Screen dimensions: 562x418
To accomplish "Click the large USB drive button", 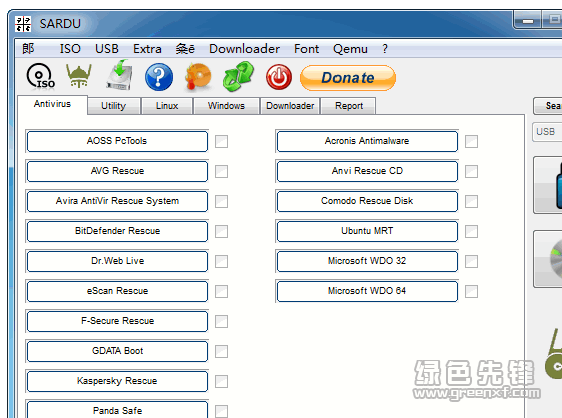I will coord(548,185).
